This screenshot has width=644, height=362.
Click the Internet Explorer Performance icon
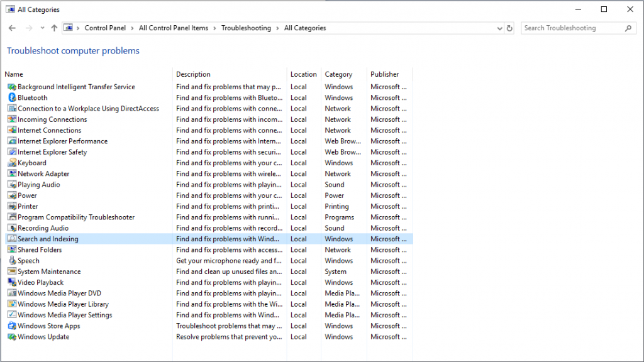pos(12,141)
